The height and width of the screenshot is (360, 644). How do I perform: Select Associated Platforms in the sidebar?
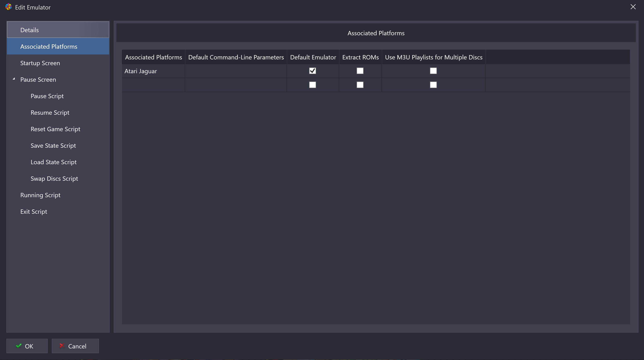[x=58, y=46]
